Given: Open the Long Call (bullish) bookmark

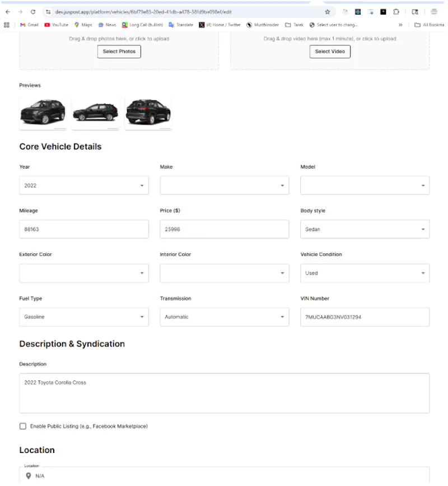Looking at the screenshot, I should coord(142,25).
